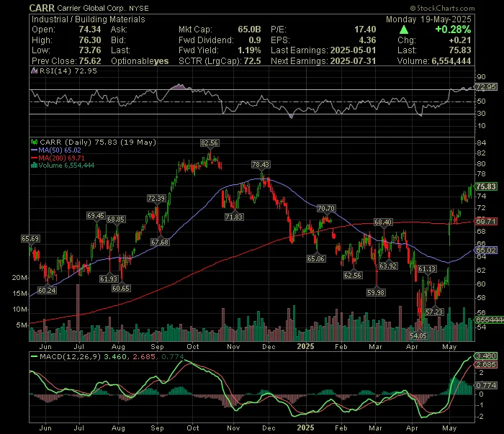Click the 62.56 low price annotation

coord(353,275)
